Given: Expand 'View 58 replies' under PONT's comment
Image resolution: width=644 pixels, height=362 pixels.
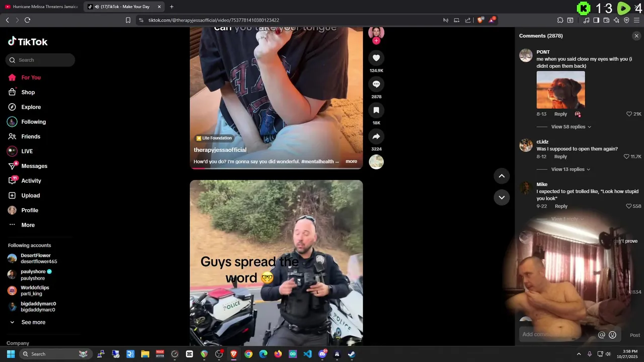Looking at the screenshot, I should pyautogui.click(x=571, y=127).
